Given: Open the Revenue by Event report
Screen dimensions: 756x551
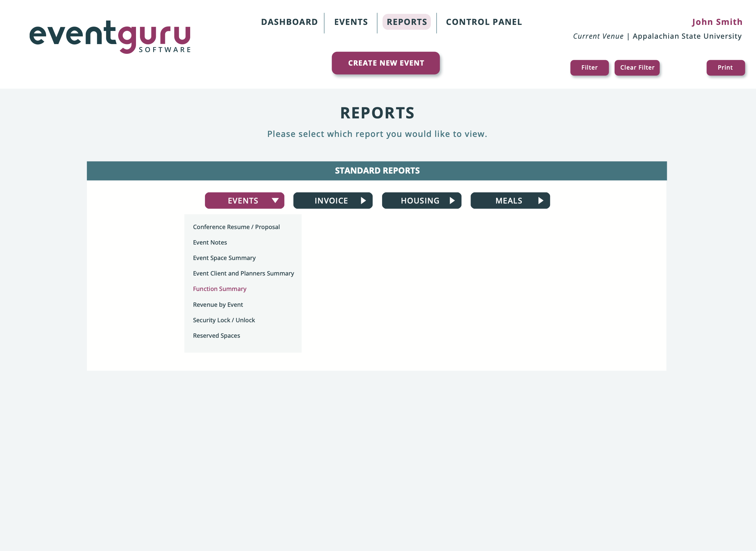Looking at the screenshot, I should point(218,305).
